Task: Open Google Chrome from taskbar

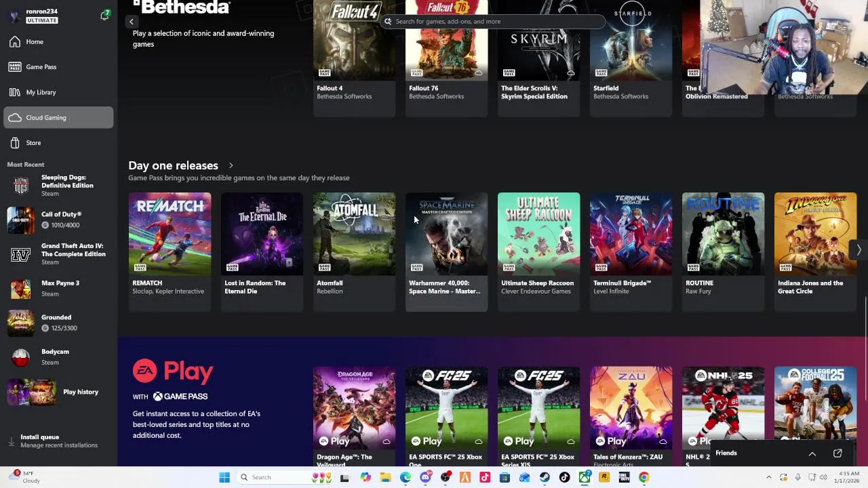Action: 644,477
